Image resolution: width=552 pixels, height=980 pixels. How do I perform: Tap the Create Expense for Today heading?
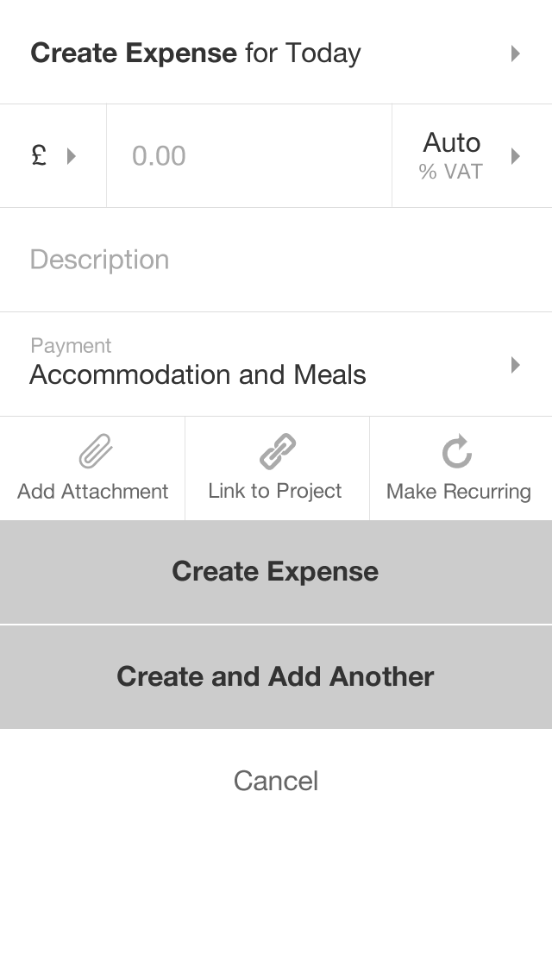(196, 53)
